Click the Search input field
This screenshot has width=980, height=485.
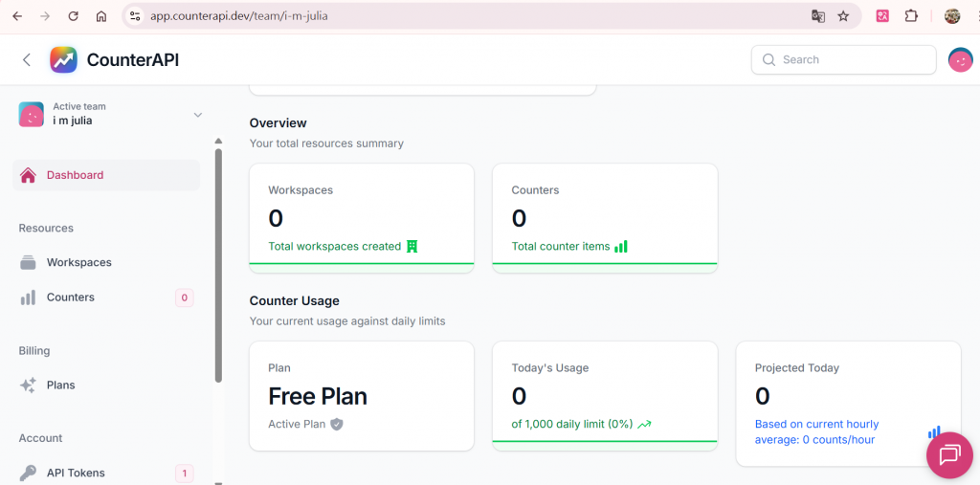843,59
